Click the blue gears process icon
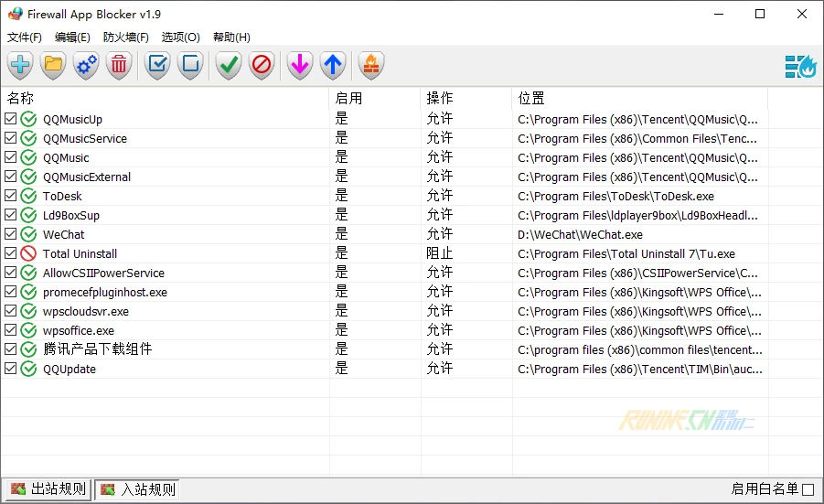Image resolution: width=824 pixels, height=504 pixels. coord(86,65)
